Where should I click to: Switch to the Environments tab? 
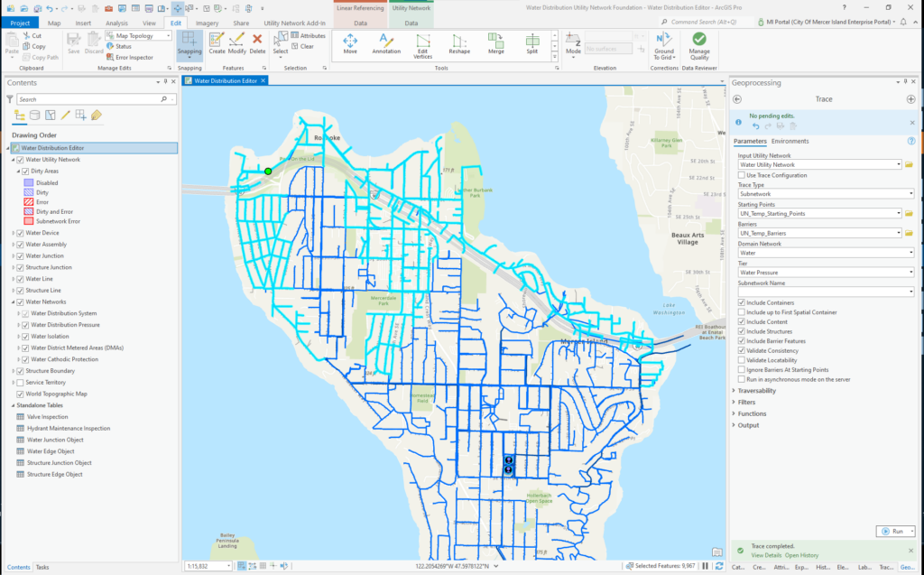pyautogui.click(x=790, y=141)
